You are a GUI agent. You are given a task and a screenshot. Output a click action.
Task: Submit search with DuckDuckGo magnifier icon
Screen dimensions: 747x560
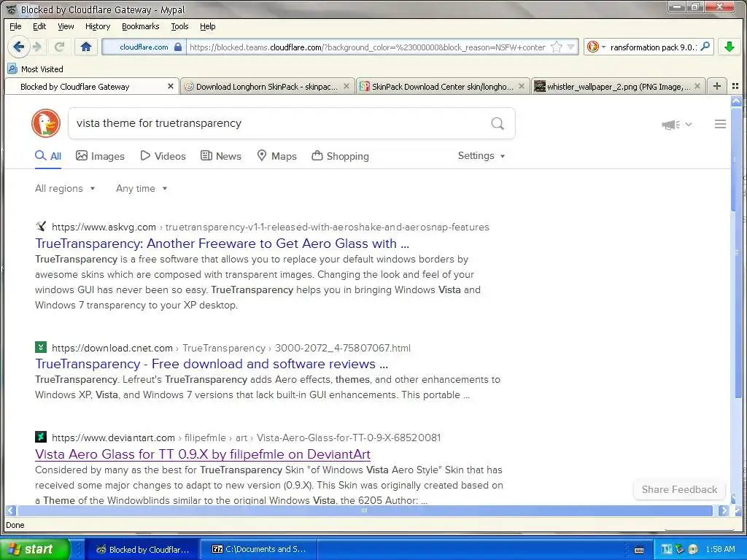tap(498, 123)
